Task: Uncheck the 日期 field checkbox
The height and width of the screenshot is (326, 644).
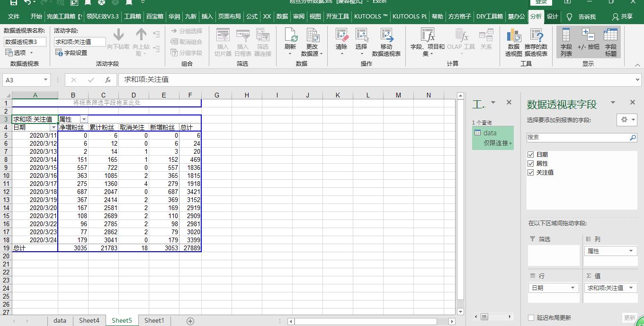Action: [531, 154]
